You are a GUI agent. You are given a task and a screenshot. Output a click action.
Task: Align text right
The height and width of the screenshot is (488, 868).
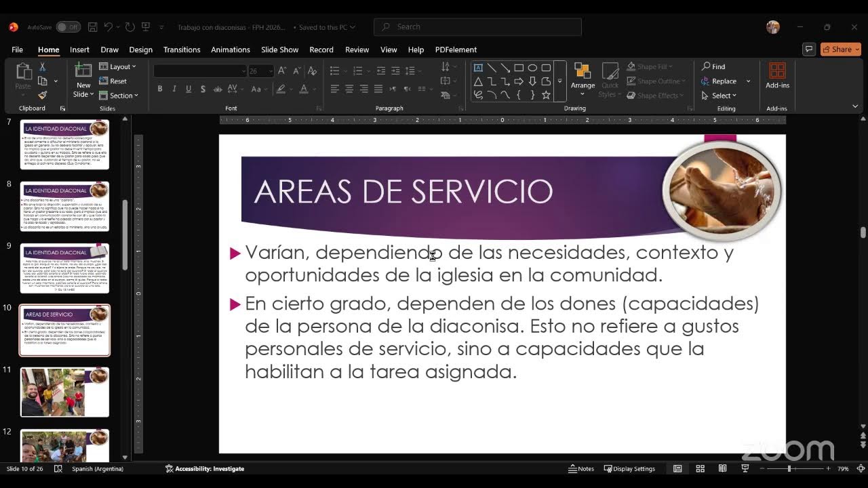(x=364, y=89)
